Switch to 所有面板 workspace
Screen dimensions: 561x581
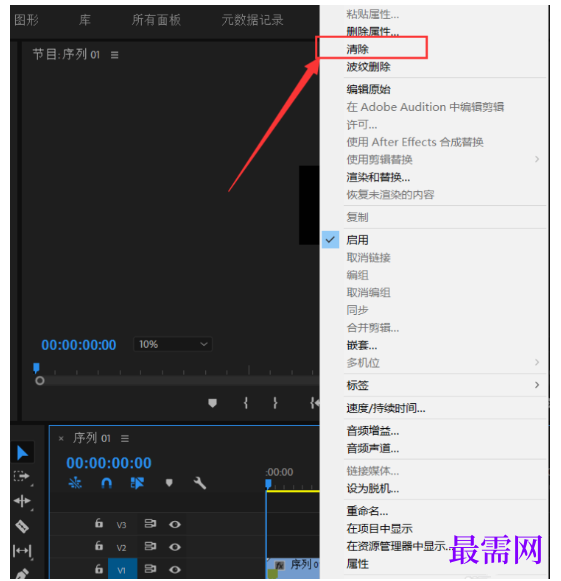156,20
